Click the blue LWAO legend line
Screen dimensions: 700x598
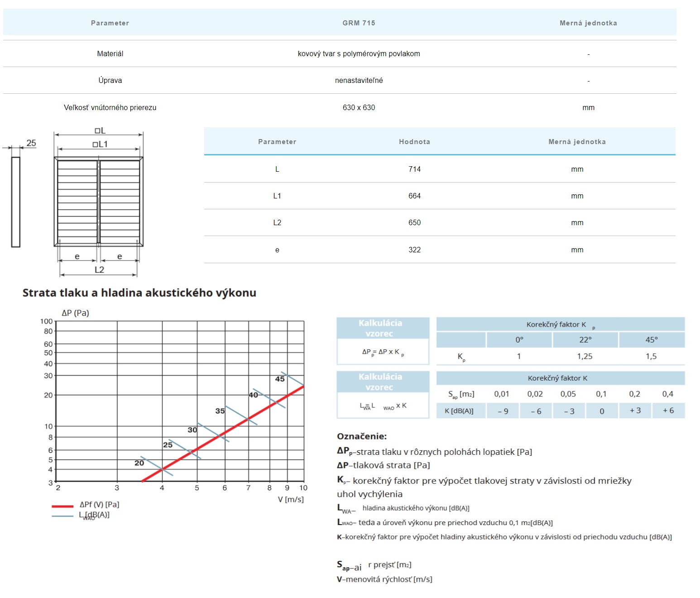(62, 516)
